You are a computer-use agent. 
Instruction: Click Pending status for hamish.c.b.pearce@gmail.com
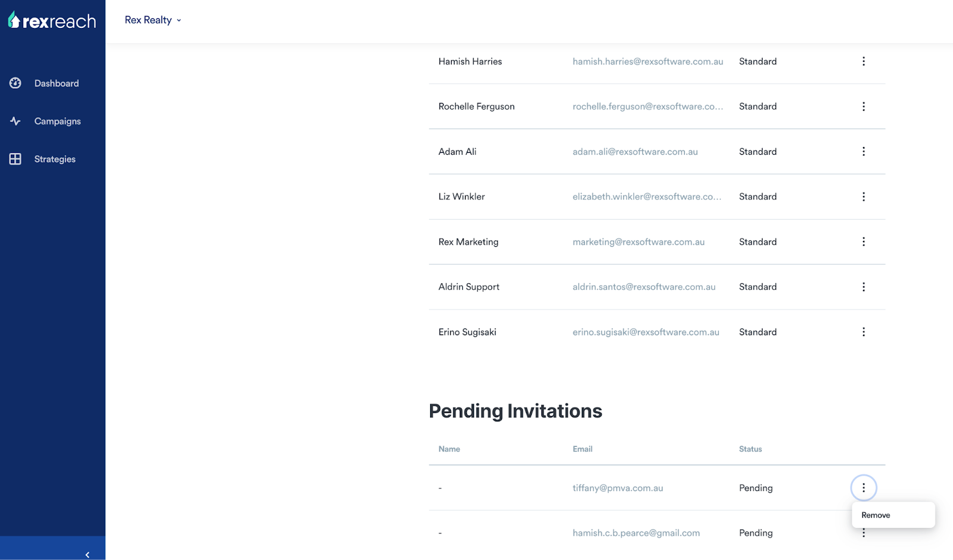[756, 533]
